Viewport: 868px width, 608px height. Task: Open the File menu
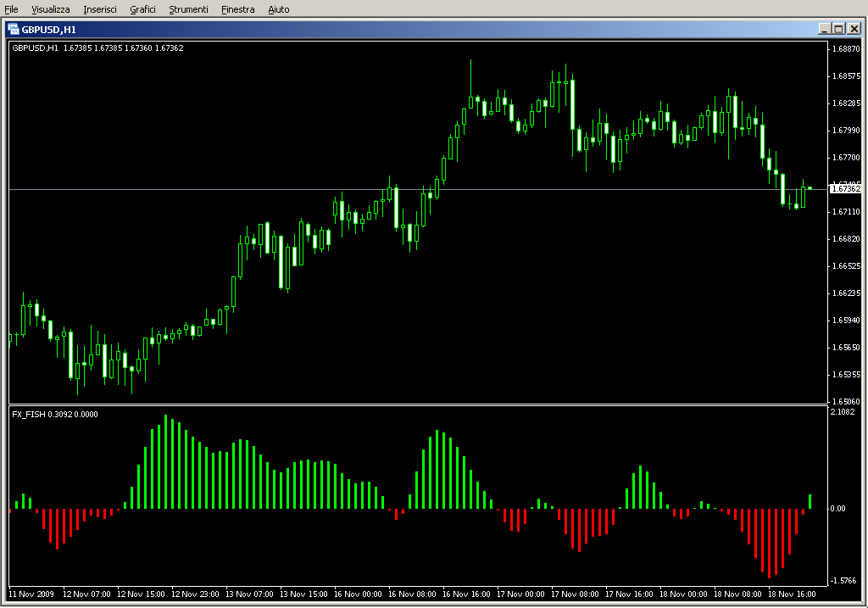coord(12,9)
